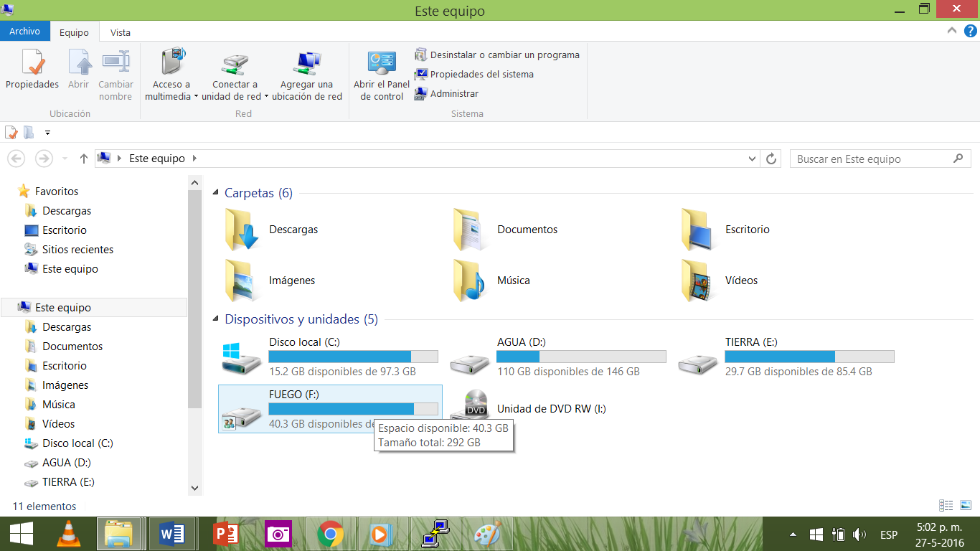Screen dimensions: 980x551
Task: Click the refresh button beside address bar
Action: click(771, 159)
